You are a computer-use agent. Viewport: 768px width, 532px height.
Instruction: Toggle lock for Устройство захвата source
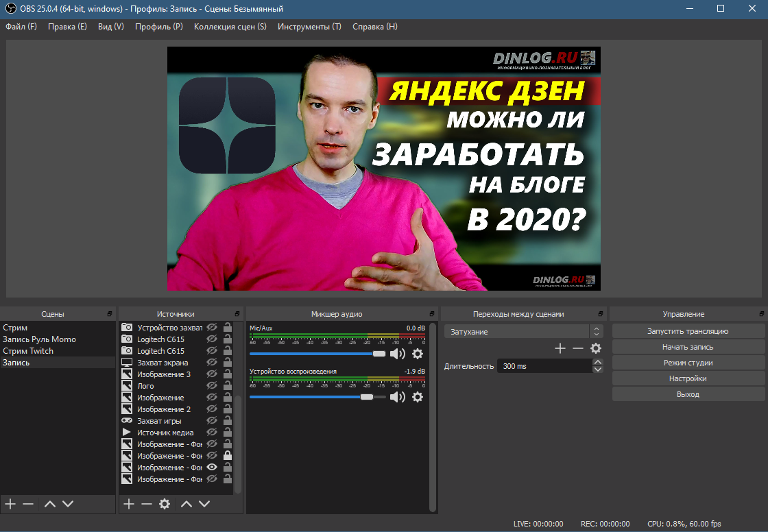coord(227,327)
